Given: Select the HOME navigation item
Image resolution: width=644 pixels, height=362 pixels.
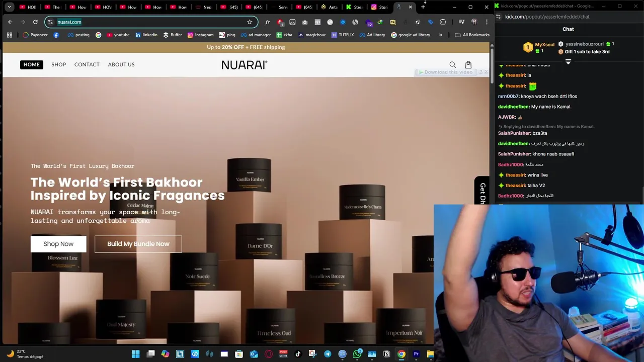Looking at the screenshot, I should (x=31, y=64).
